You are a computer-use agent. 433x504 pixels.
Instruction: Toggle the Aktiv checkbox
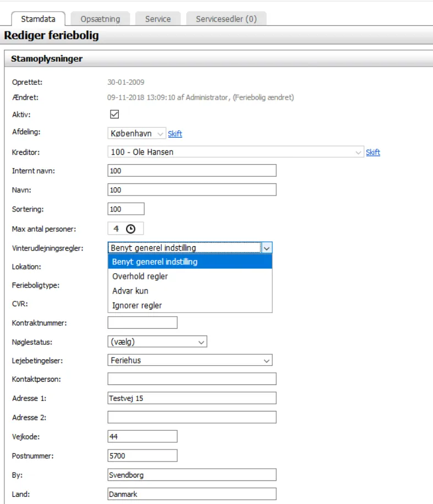pyautogui.click(x=114, y=115)
